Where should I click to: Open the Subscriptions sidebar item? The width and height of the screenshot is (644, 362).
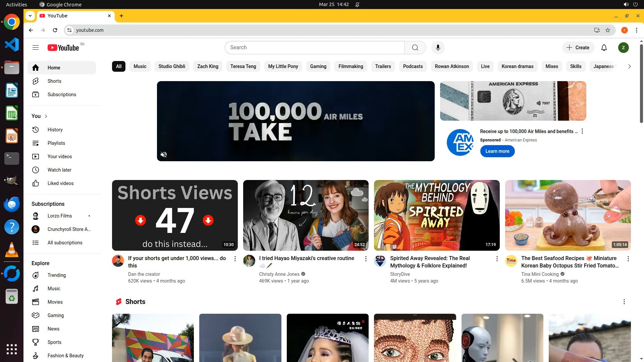click(62, 95)
